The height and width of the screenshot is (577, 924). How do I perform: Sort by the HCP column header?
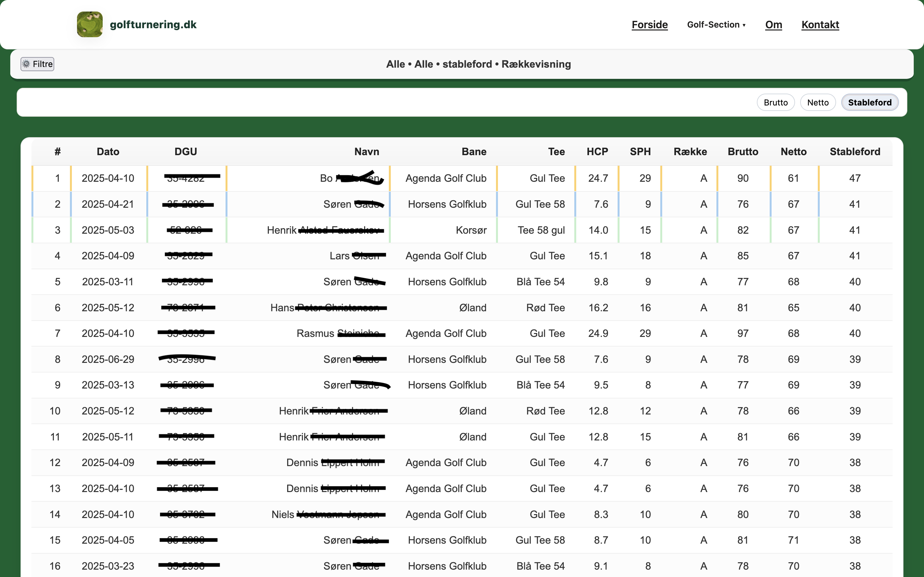[597, 152]
